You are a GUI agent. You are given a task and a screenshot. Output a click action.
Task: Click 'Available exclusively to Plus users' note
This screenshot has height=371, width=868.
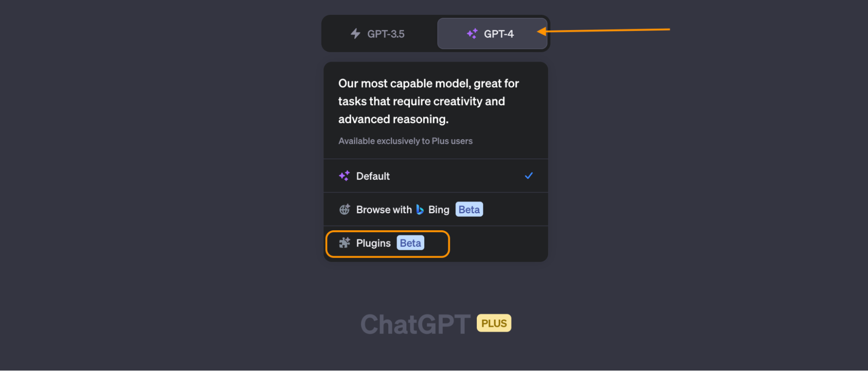[405, 141]
